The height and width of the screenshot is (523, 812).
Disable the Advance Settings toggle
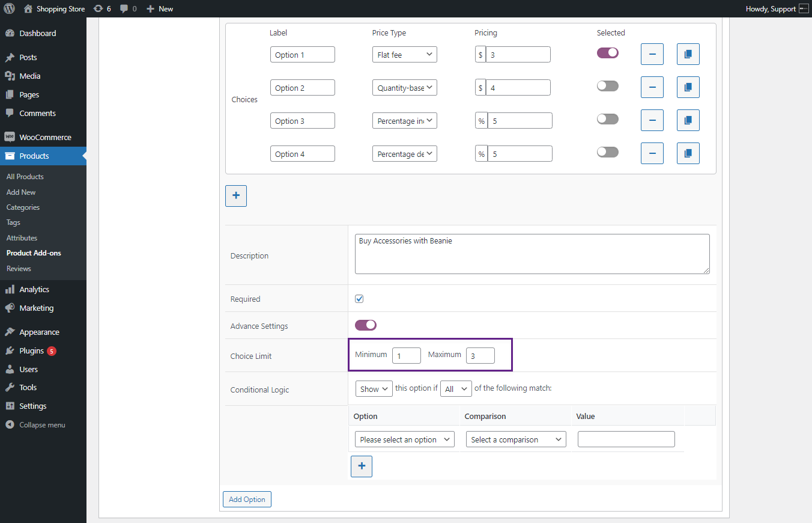pyautogui.click(x=366, y=325)
